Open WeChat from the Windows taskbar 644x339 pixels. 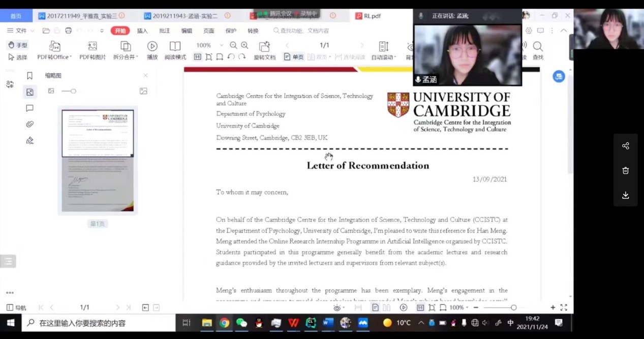coord(241,323)
